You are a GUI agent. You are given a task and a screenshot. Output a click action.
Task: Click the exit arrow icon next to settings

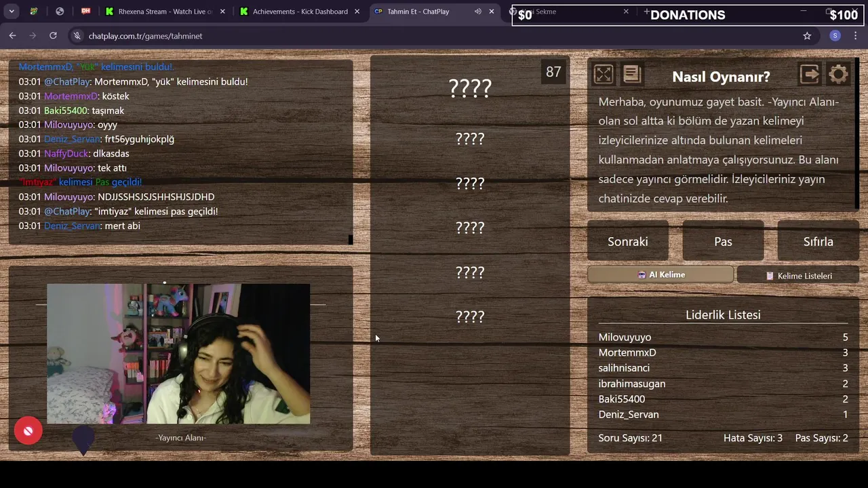(x=810, y=74)
